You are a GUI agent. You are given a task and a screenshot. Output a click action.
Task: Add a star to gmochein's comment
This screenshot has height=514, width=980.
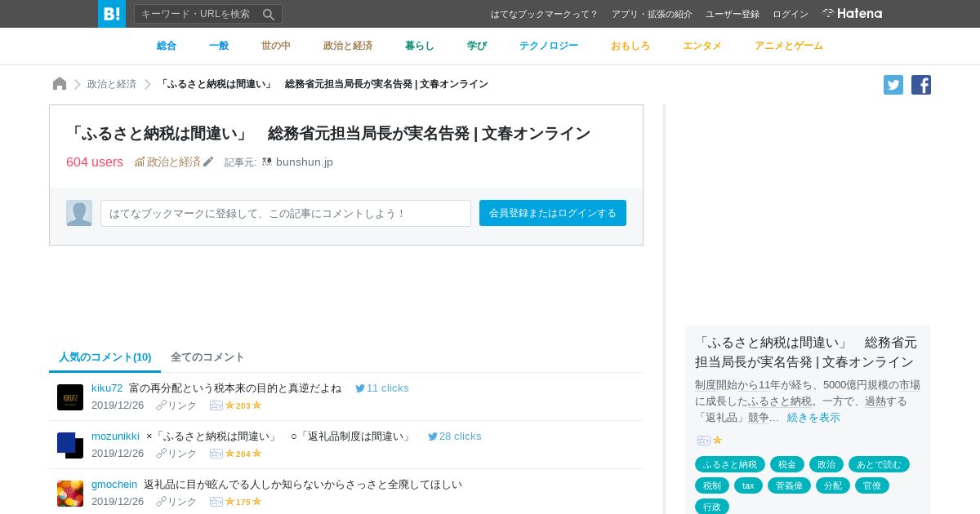(216, 502)
